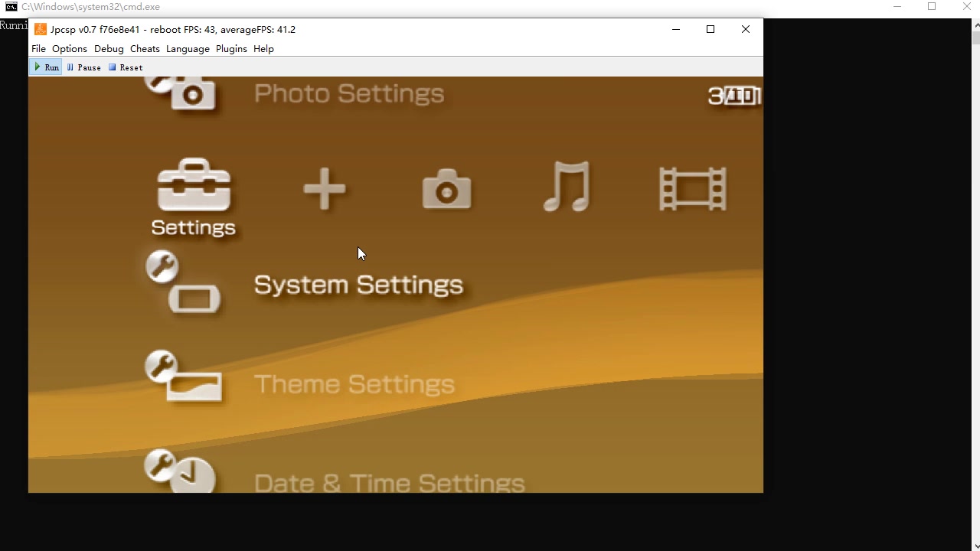Screen dimensions: 980x551
Task: Select the Settings toolbox icon
Action: pos(194,184)
